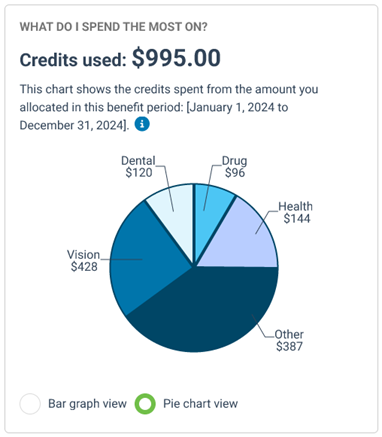
Task: Click the 'December 31, 2024' date text
Action: point(72,125)
